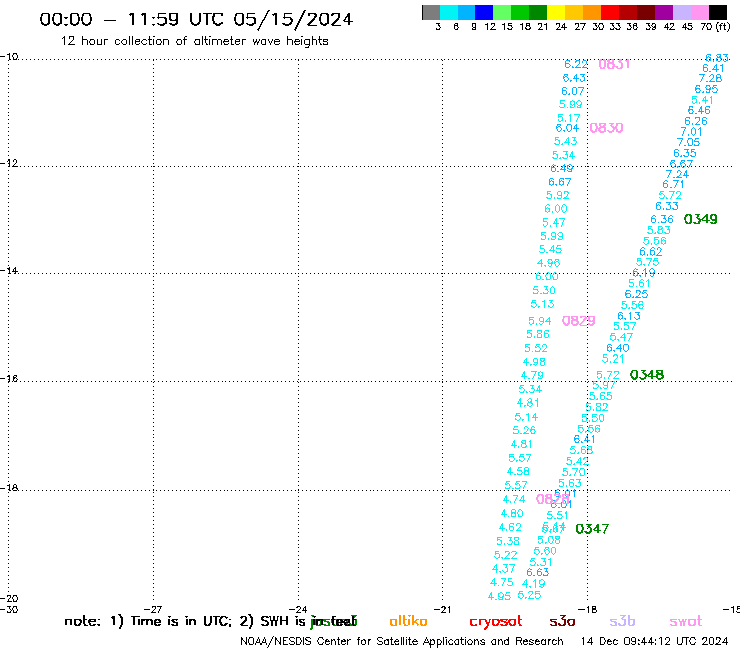Select the lavender swatch in the color scale

click(681, 12)
